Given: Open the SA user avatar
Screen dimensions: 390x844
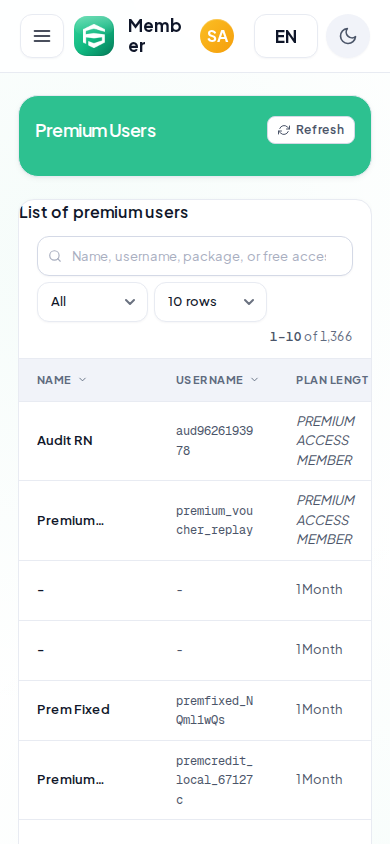Looking at the screenshot, I should coord(217,36).
